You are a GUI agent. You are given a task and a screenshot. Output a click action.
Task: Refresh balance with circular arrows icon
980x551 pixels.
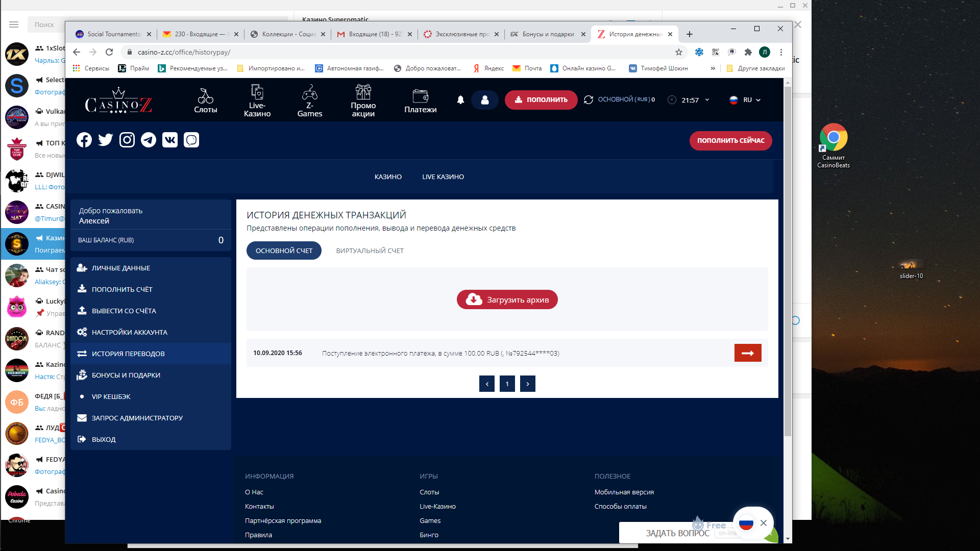(x=589, y=100)
